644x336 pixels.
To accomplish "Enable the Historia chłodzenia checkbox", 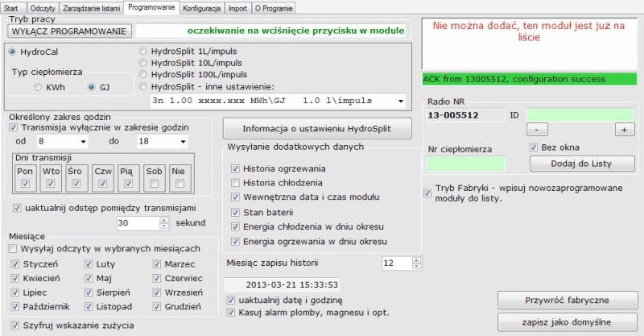I will point(235,183).
